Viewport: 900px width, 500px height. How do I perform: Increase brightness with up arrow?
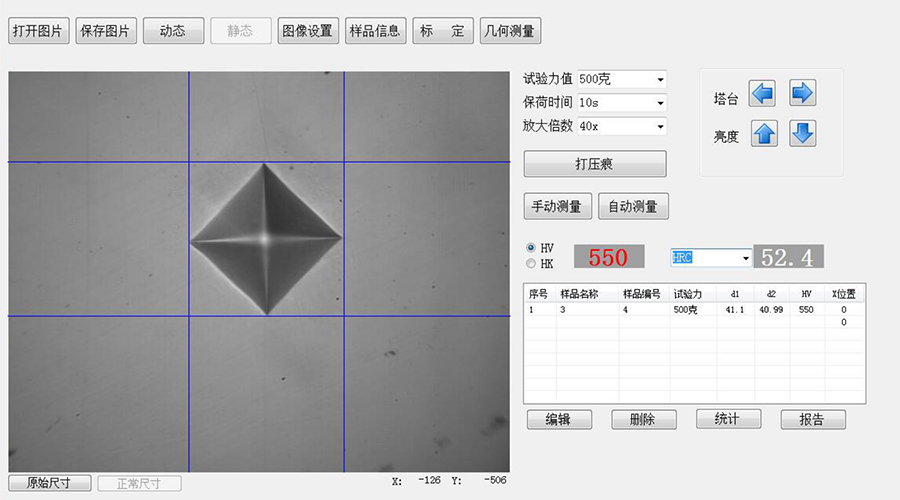point(764,133)
